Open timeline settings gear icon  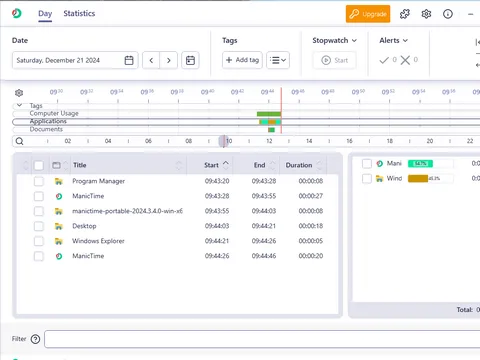[x=19, y=93]
